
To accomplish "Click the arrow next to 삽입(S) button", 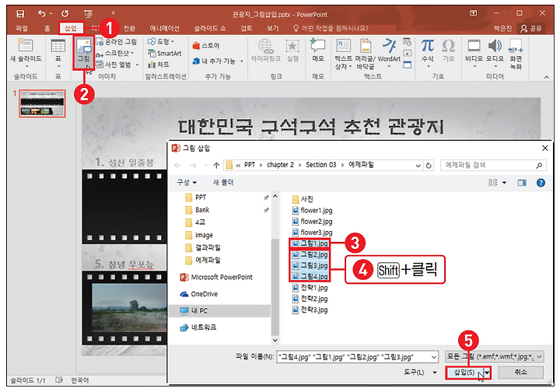I will tap(487, 373).
